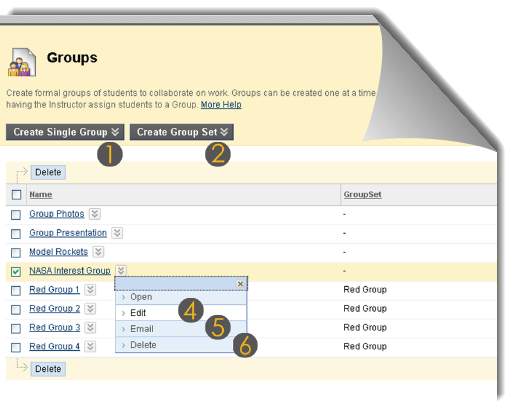Collapse options chevron beside NASA Interest Group
This screenshot has height=408, width=512.
pos(121,270)
